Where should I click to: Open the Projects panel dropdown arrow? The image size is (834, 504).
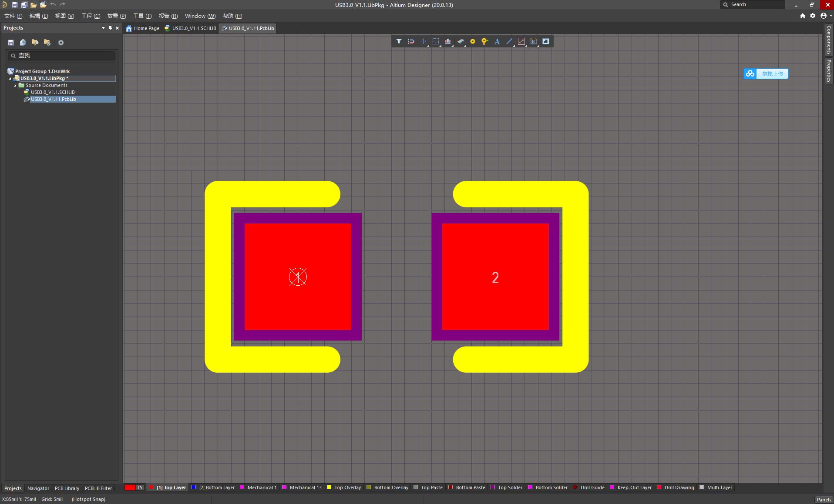click(x=103, y=28)
